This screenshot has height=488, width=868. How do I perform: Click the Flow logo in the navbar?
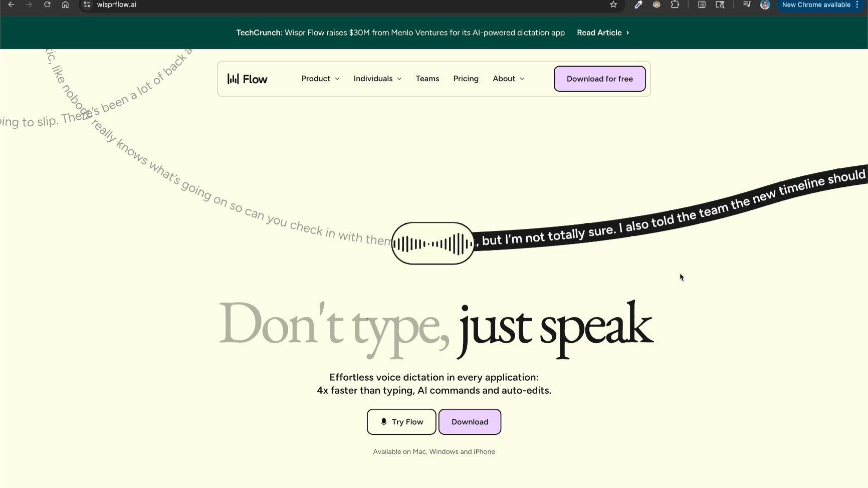(x=247, y=79)
